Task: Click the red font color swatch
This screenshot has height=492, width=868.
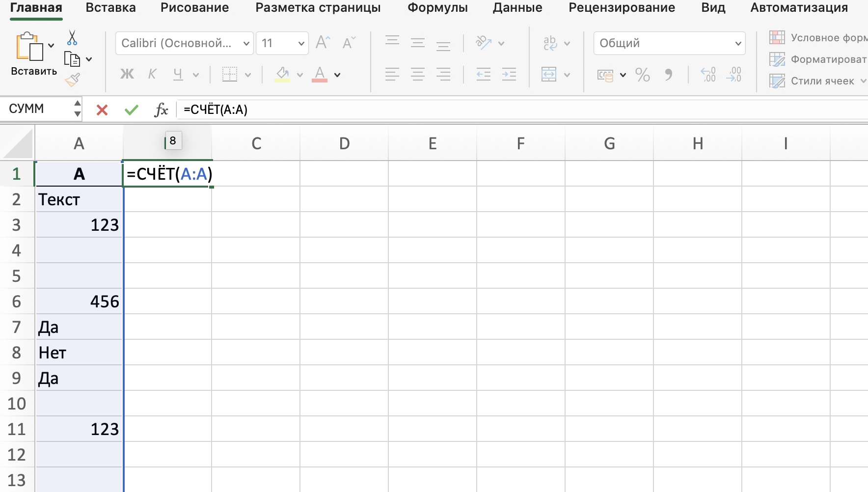Action: [320, 80]
